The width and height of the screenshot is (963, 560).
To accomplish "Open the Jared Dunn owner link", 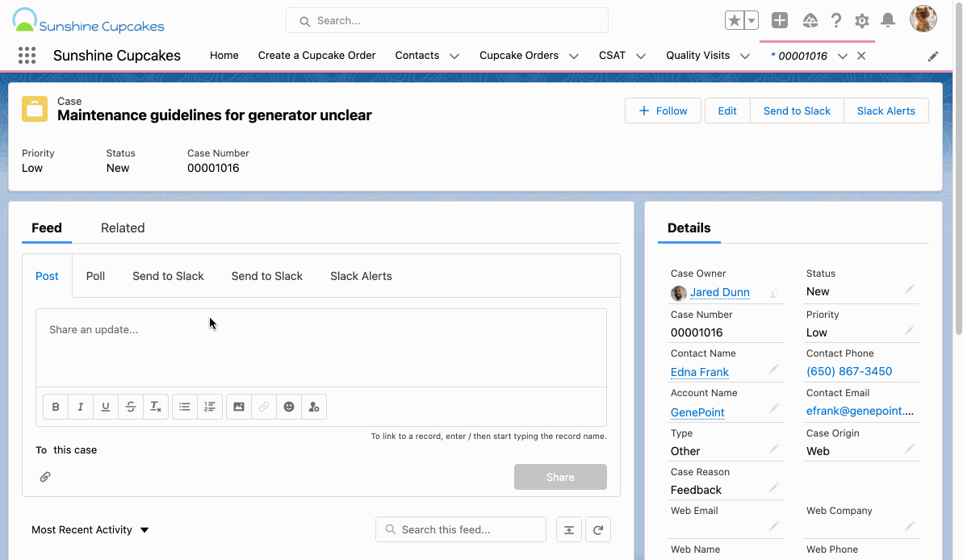I will click(720, 292).
